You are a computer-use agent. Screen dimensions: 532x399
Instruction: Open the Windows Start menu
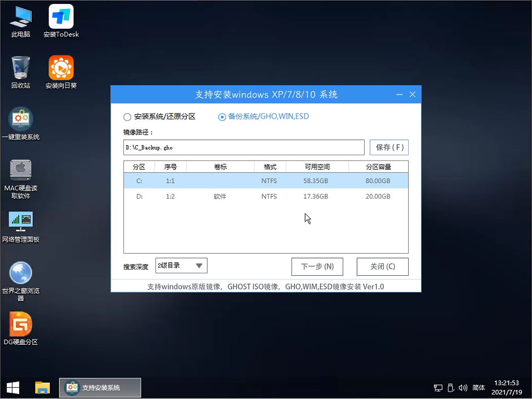tap(12, 388)
